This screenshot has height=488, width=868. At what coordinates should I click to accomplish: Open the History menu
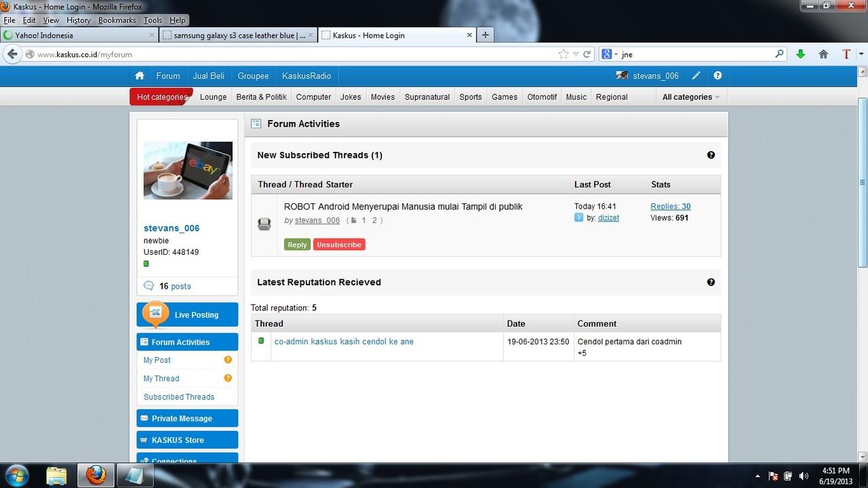pyautogui.click(x=79, y=20)
